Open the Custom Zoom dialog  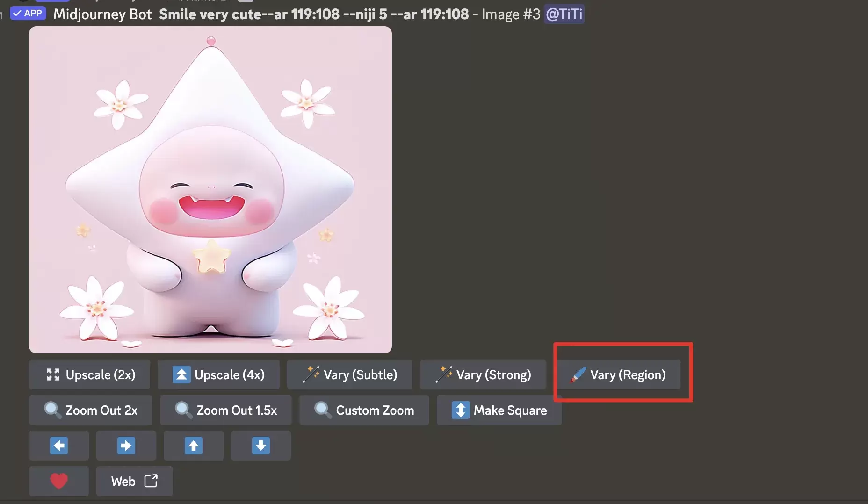364,410
